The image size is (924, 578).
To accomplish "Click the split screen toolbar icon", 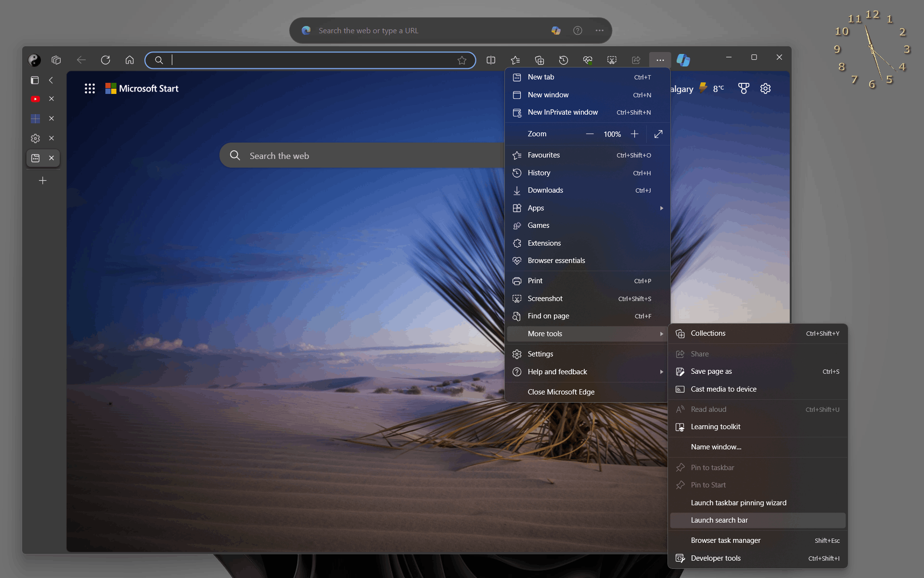I will pyautogui.click(x=491, y=60).
